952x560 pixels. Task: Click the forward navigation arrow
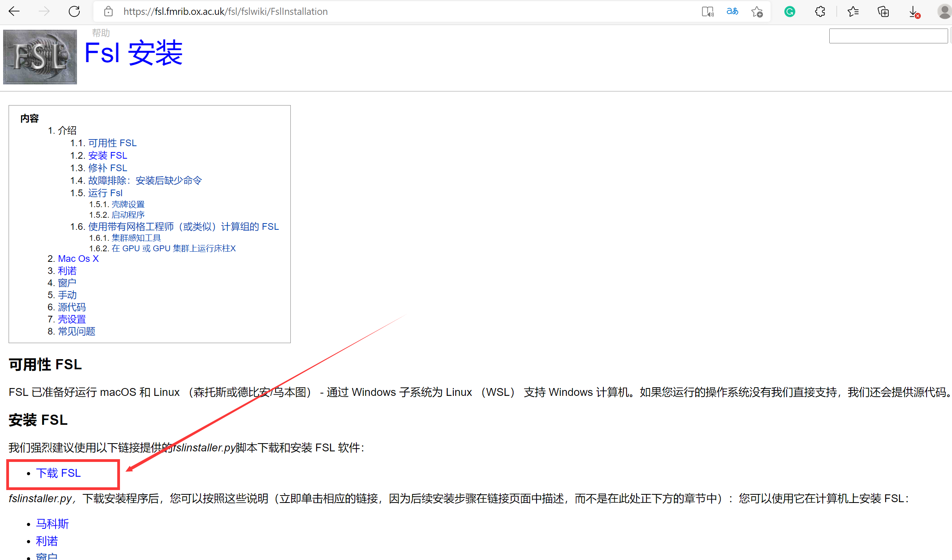coord(43,11)
